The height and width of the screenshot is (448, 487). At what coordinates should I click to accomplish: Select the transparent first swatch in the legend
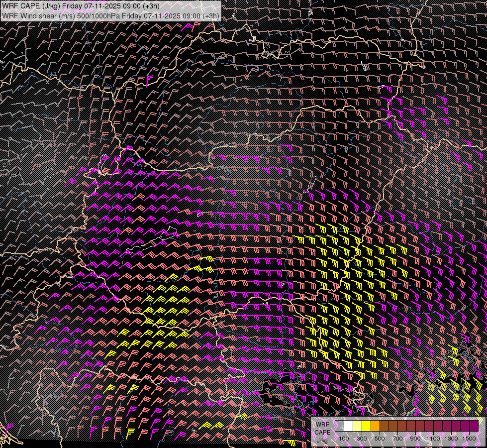click(340, 426)
